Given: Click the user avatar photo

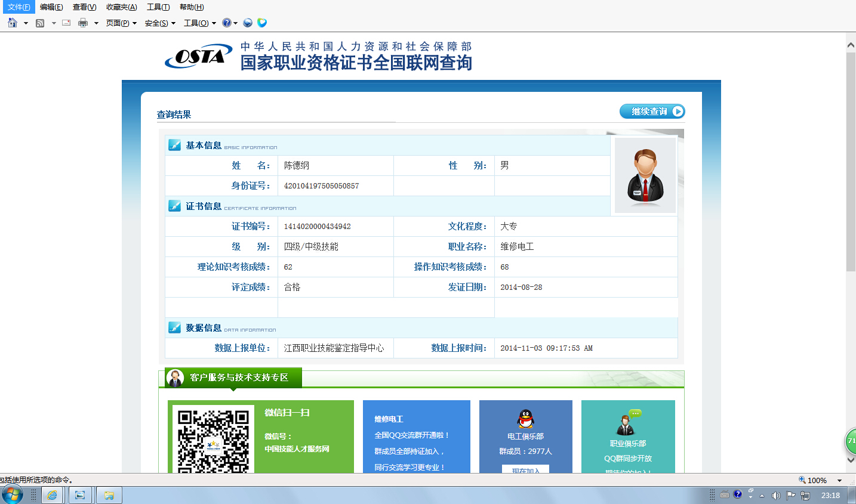Looking at the screenshot, I should point(645,175).
